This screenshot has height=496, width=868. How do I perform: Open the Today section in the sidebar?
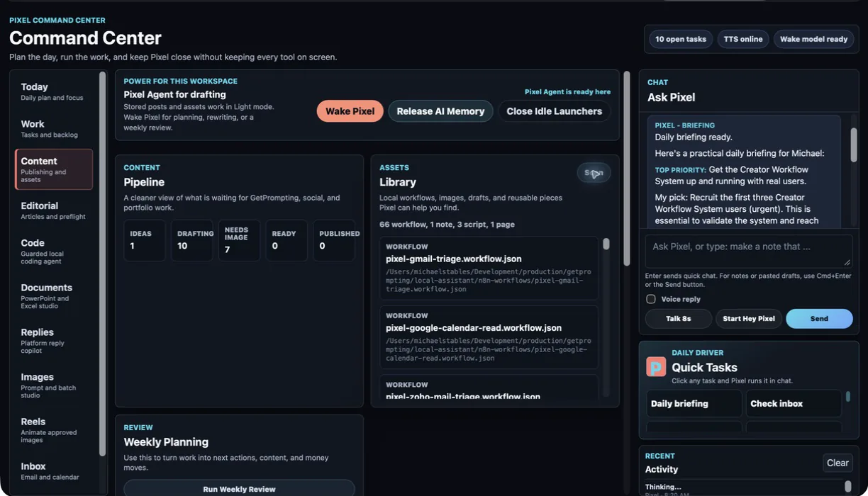pos(54,92)
